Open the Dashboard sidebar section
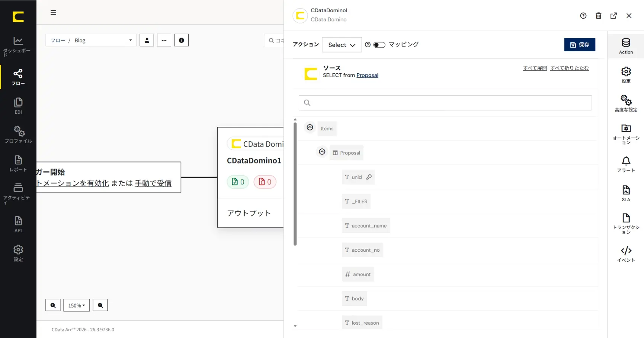 click(x=18, y=46)
